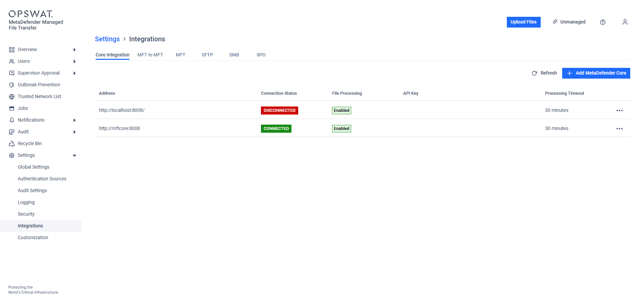Screen dimensions: 644x306
Task: Click the File Processing column header
Action: click(347, 93)
